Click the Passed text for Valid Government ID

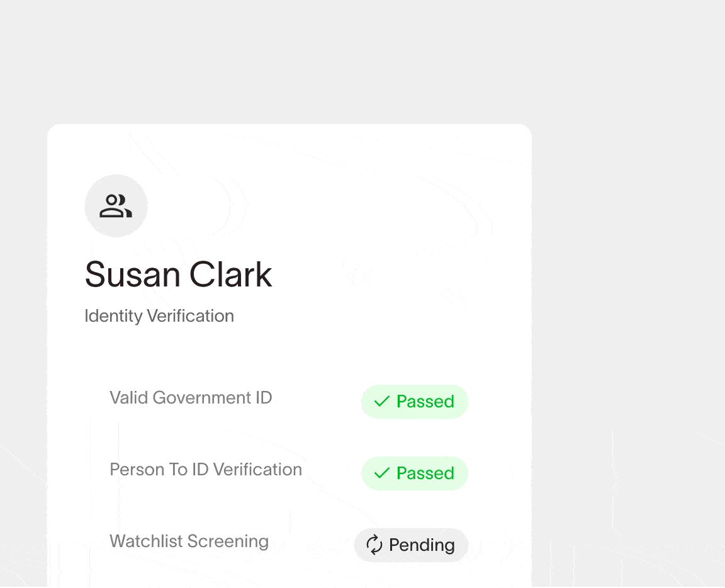coord(425,402)
